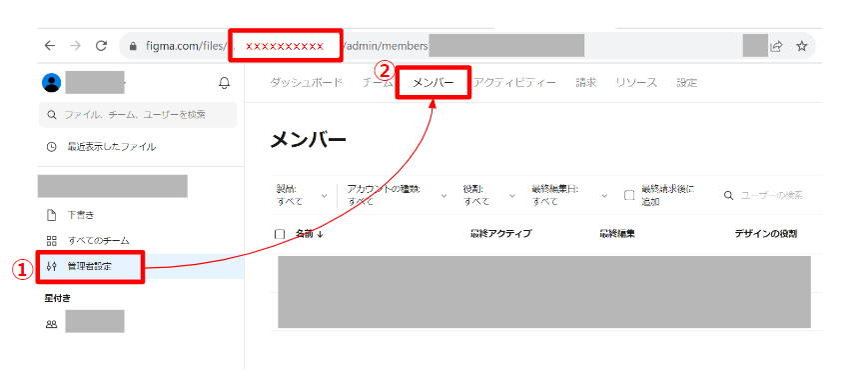Expand the 役割 filter dropdown
868x389 pixels.
[x=488, y=195]
